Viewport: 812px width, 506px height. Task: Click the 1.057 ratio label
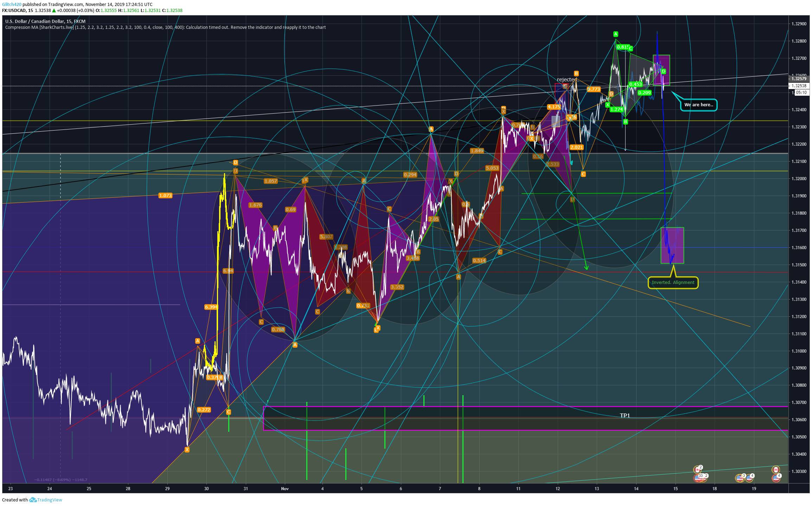click(x=271, y=181)
